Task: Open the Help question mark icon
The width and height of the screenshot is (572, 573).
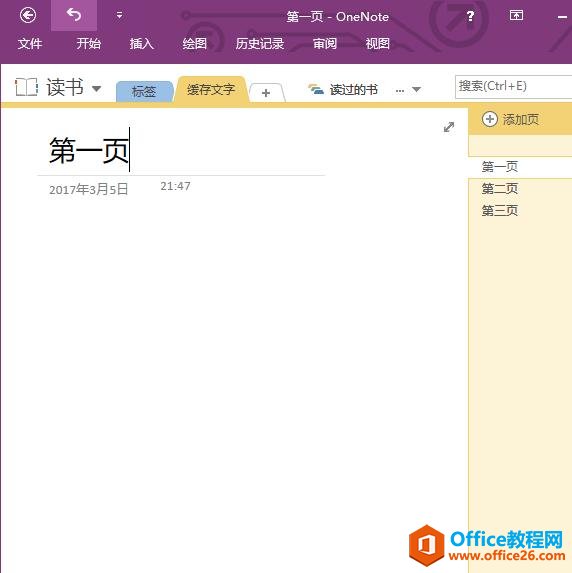Action: point(470,16)
